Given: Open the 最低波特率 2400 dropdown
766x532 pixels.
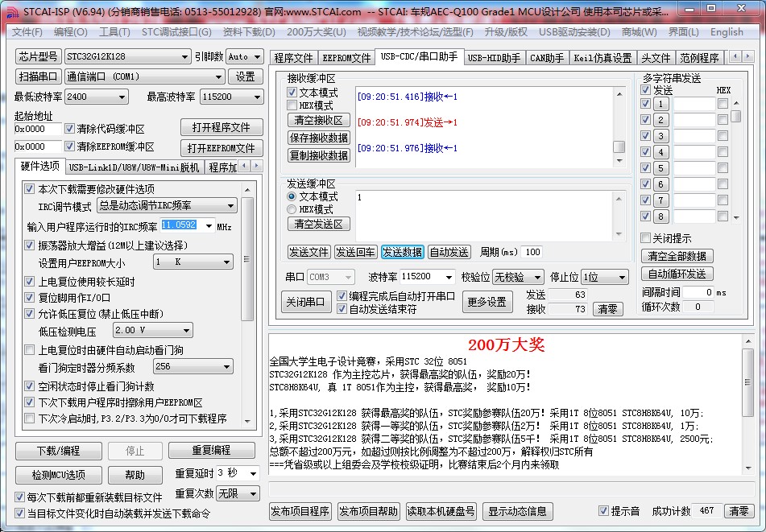Looking at the screenshot, I should [122, 97].
